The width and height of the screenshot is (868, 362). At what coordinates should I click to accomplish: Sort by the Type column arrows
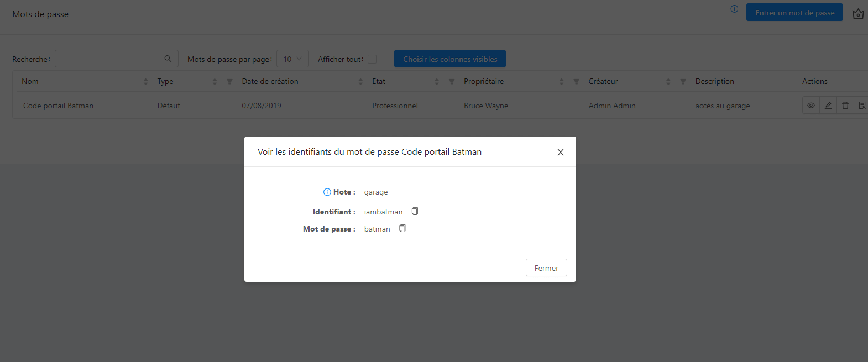pos(215,82)
